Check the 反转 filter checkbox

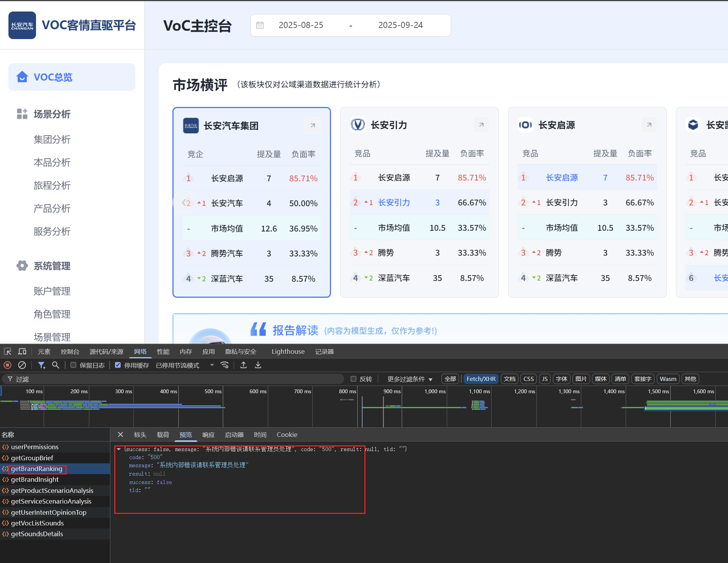(x=353, y=379)
